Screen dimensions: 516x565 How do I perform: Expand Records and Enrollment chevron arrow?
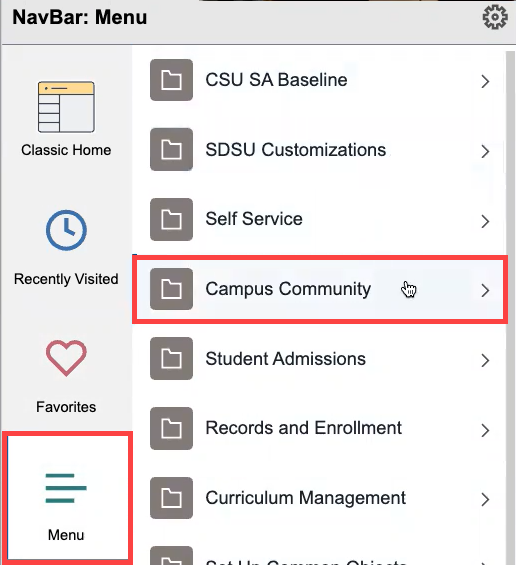pos(485,430)
